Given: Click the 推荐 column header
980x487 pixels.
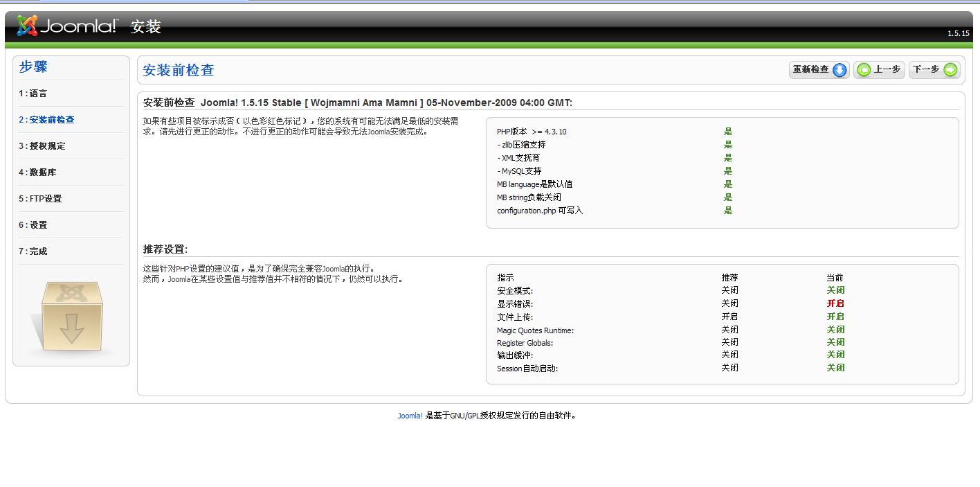Looking at the screenshot, I should click(x=729, y=278).
